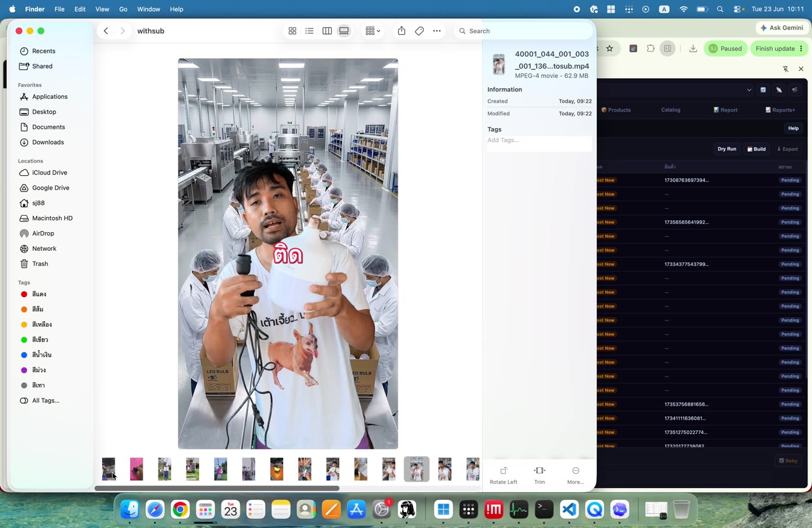
Task: Open AirDrop in the Finder sidebar
Action: (43, 234)
